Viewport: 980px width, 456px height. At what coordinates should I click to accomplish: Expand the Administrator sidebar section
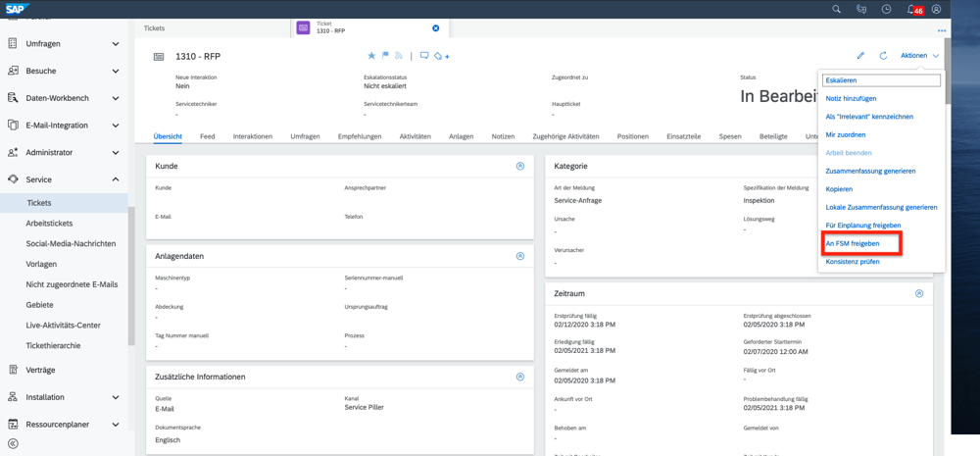[x=115, y=152]
